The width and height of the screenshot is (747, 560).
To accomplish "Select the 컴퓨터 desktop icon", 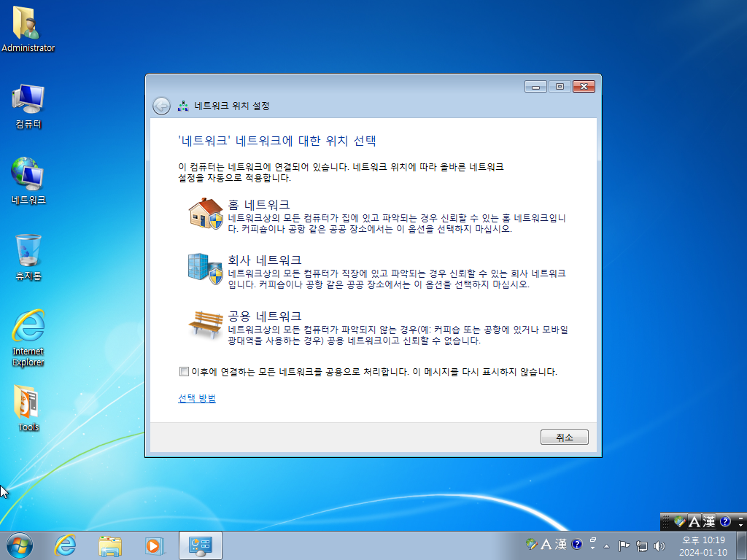I will point(28,106).
